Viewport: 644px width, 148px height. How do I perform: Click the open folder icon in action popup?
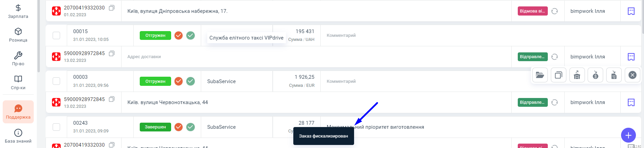pos(540,75)
